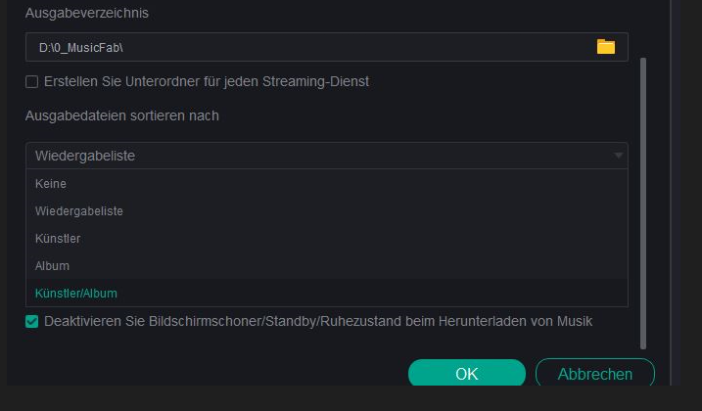Toggle the screensaver/standby deactivation checkbox
The height and width of the screenshot is (411, 702).
(32, 322)
